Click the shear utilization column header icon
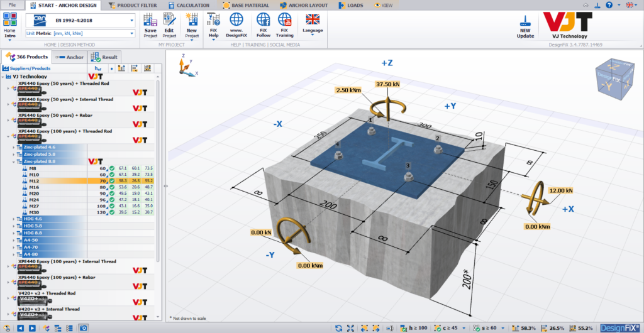644x333 pixels. pos(135,68)
